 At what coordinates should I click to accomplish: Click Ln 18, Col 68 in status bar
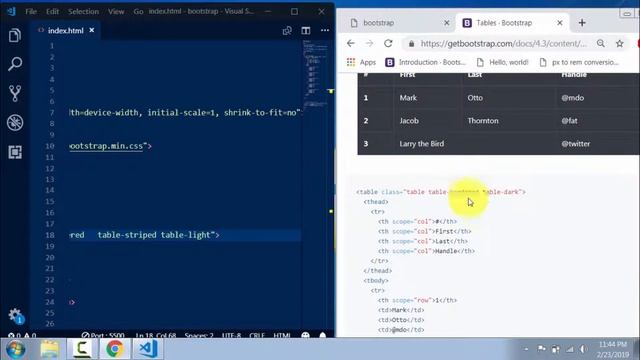pos(156,336)
